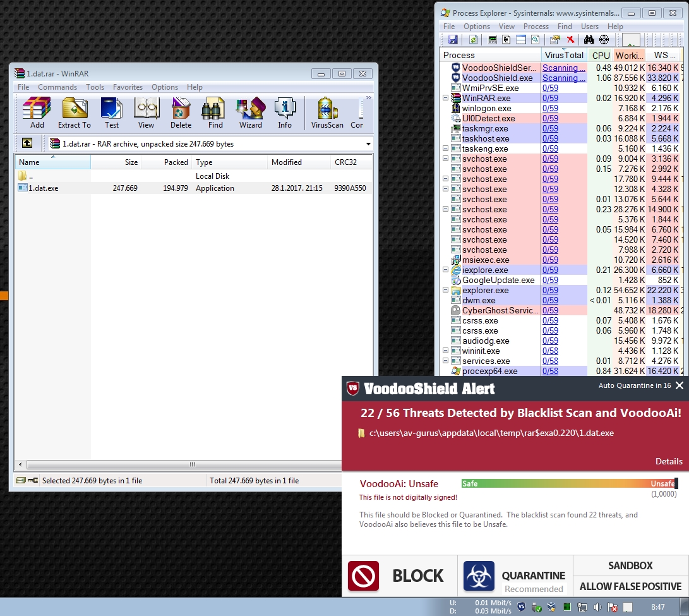Open Find handle binoculars in Process Explorer

(x=589, y=40)
